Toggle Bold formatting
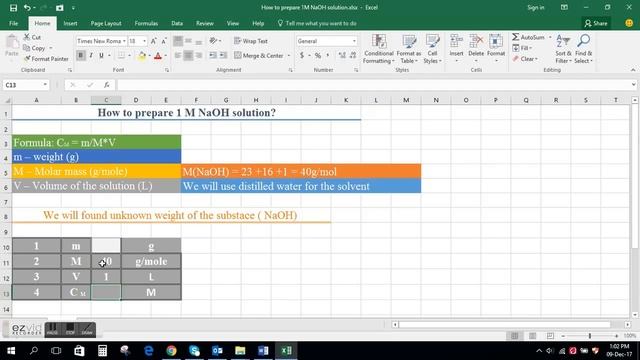The image size is (640, 360). click(x=80, y=56)
